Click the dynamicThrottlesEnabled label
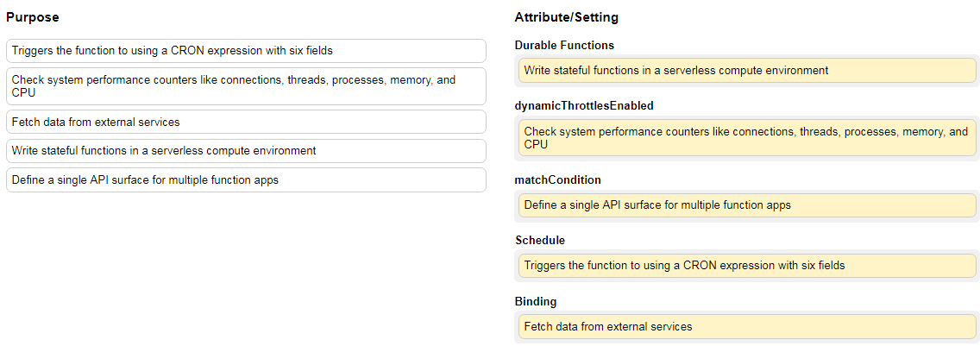Image resolution: width=980 pixels, height=346 pixels. [x=584, y=106]
